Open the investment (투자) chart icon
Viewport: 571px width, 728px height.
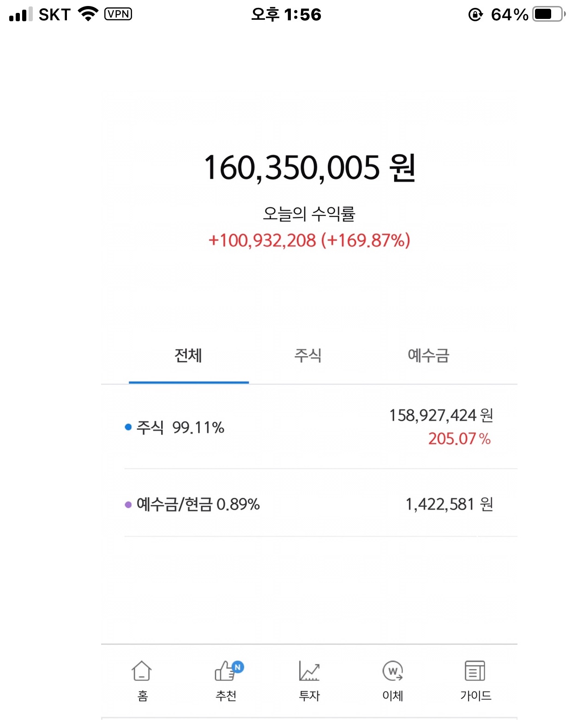309,671
